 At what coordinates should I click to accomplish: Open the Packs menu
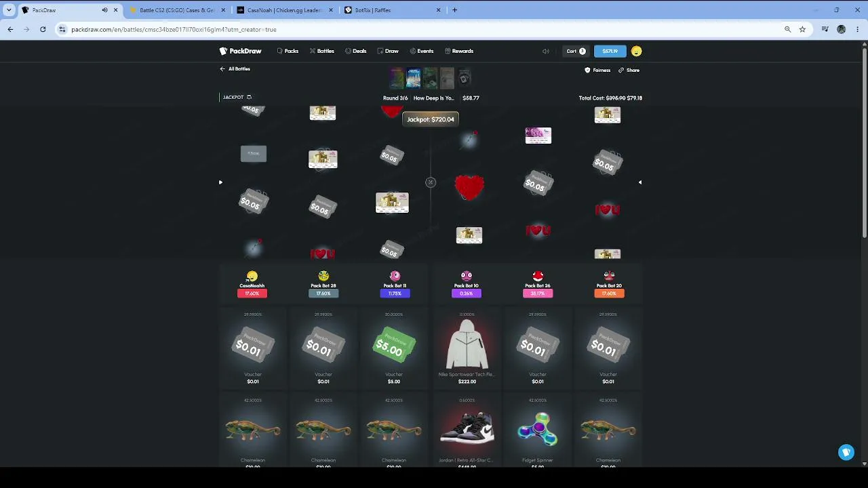[x=288, y=51]
